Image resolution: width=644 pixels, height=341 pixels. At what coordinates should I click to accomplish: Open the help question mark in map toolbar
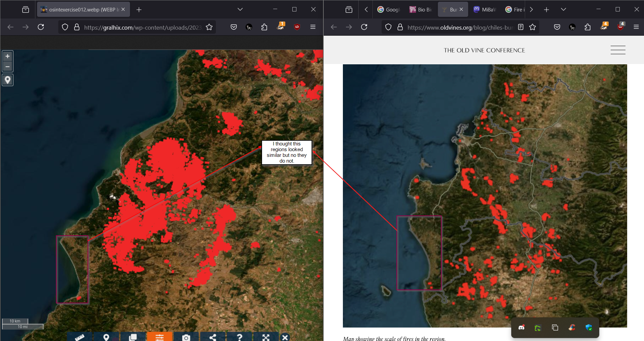(239, 337)
